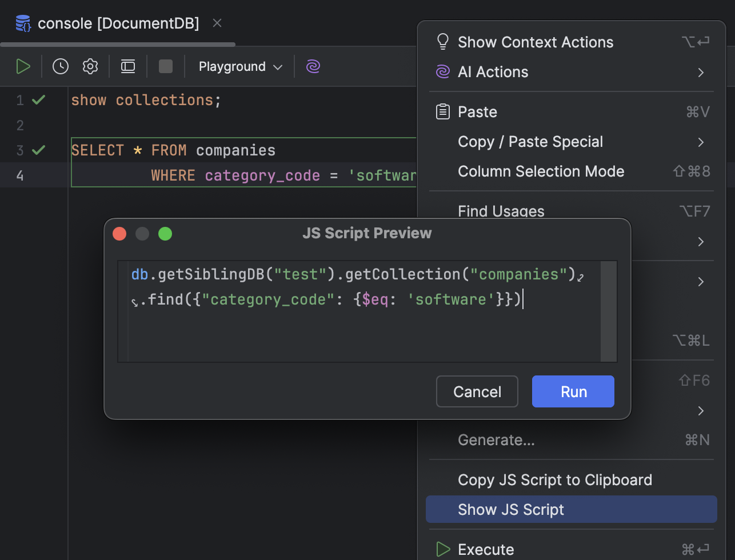Run the playground with the green play icon

point(23,66)
